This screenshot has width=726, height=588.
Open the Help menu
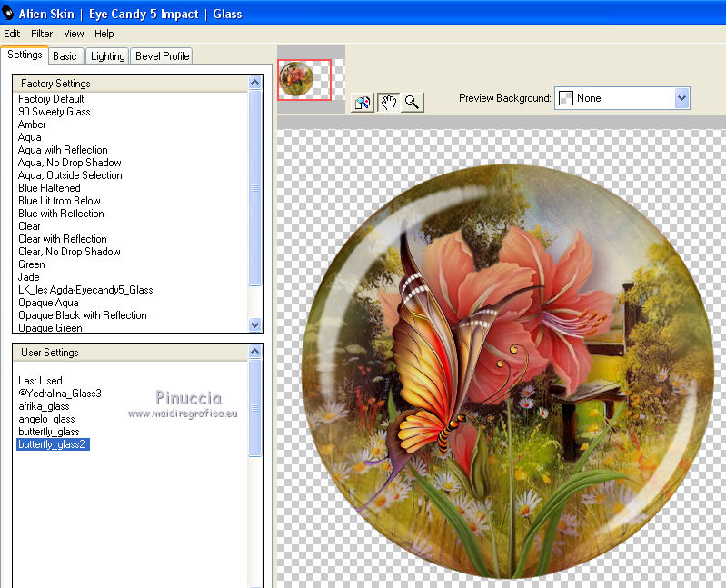click(104, 34)
